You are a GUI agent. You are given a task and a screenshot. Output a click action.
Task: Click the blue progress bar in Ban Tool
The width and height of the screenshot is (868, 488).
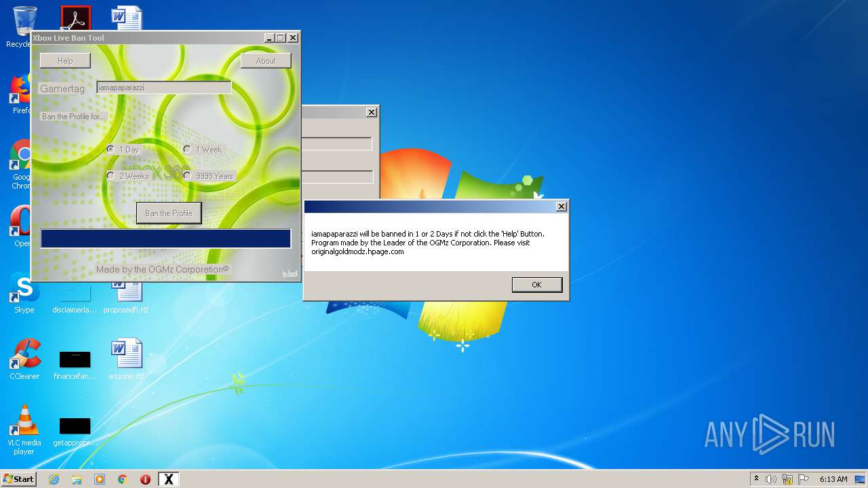point(165,239)
